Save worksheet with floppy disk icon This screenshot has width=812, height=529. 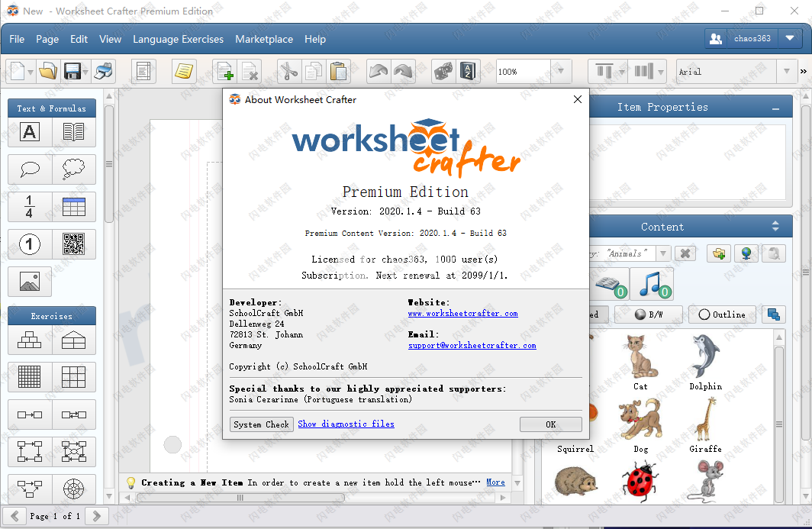pos(72,71)
